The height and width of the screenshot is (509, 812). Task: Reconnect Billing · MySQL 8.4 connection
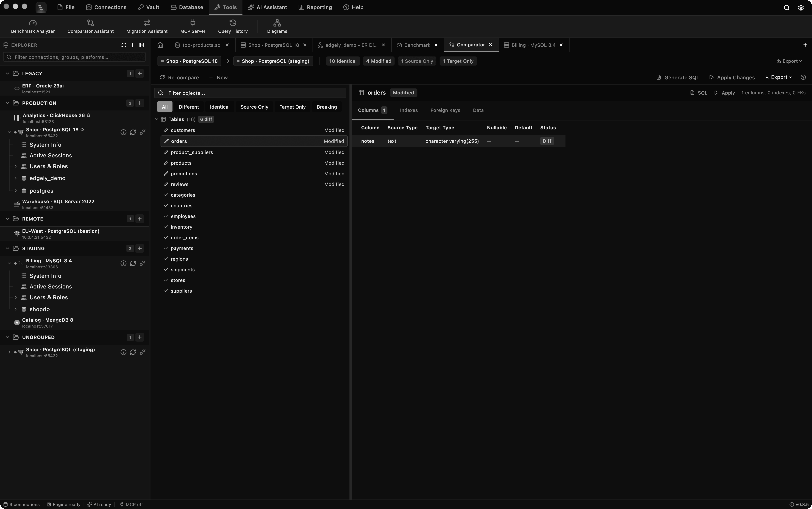pyautogui.click(x=133, y=264)
